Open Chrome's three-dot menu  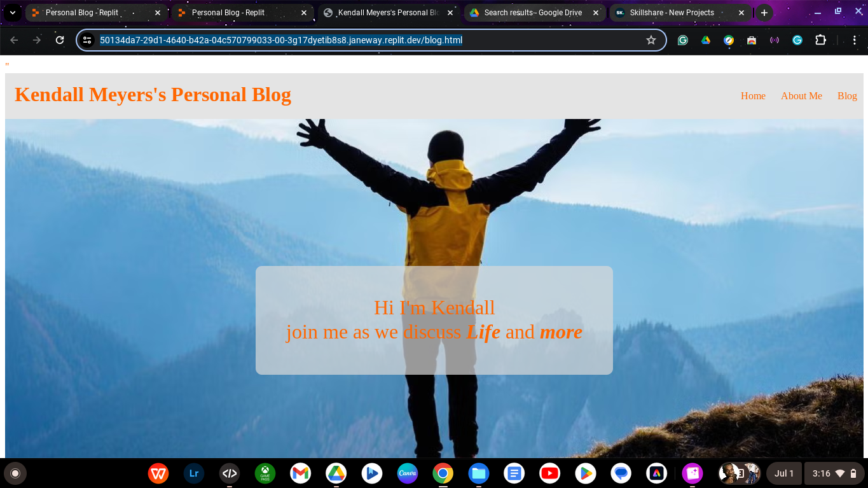[x=855, y=40]
